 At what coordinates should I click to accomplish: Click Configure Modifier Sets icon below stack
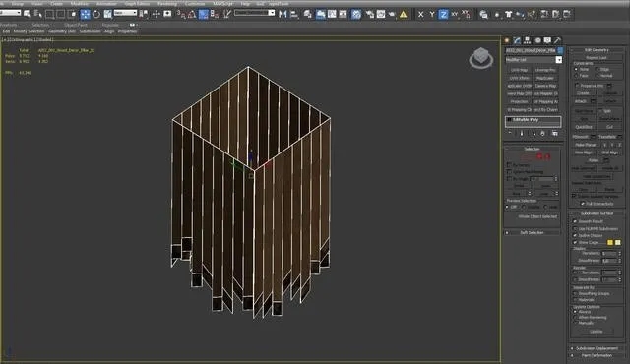pos(555,133)
